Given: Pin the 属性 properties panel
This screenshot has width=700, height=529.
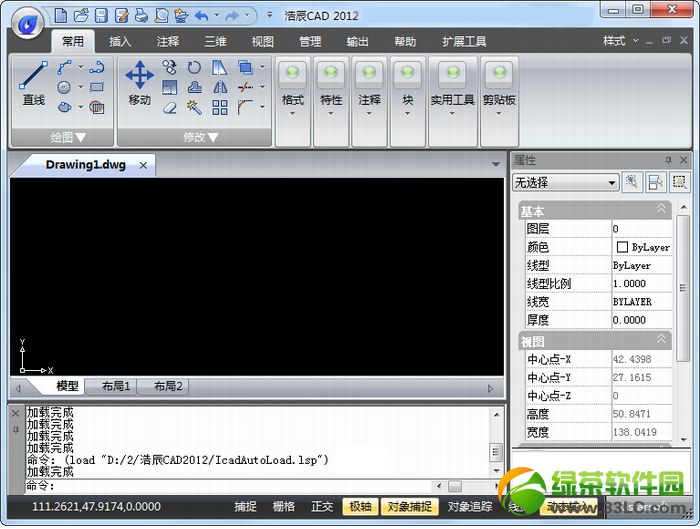Looking at the screenshot, I should [x=668, y=160].
